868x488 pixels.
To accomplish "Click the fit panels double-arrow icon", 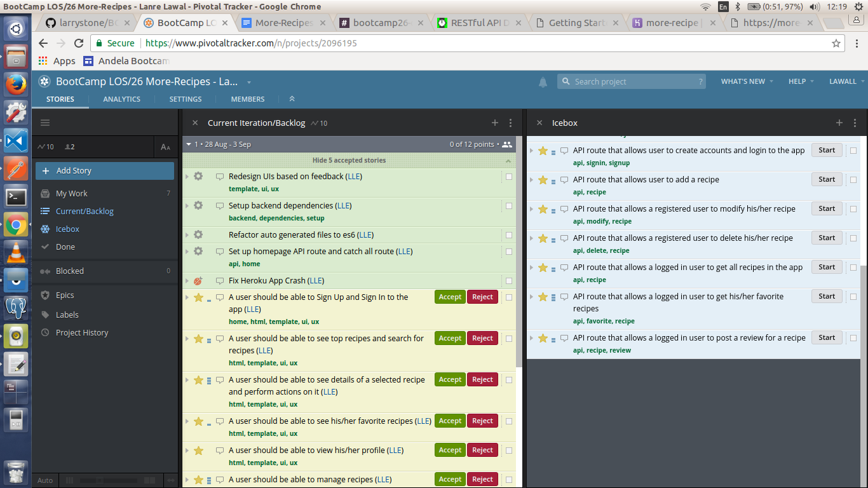I will 170,480.
